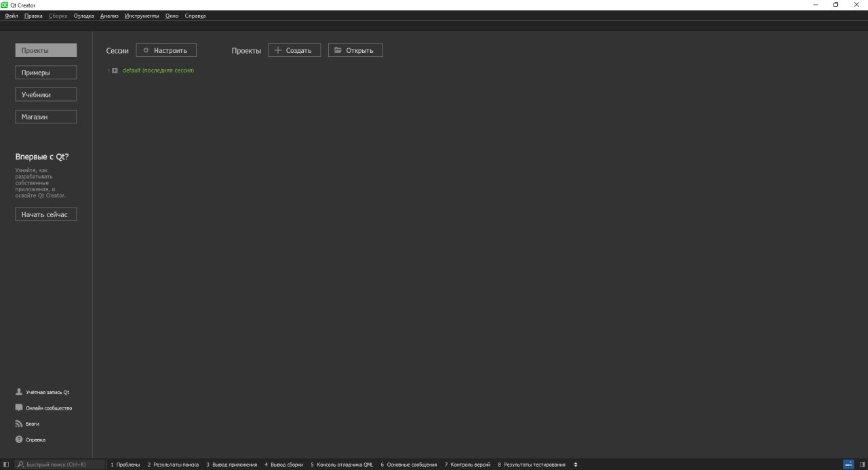Click the help question mark icon

tap(19, 439)
